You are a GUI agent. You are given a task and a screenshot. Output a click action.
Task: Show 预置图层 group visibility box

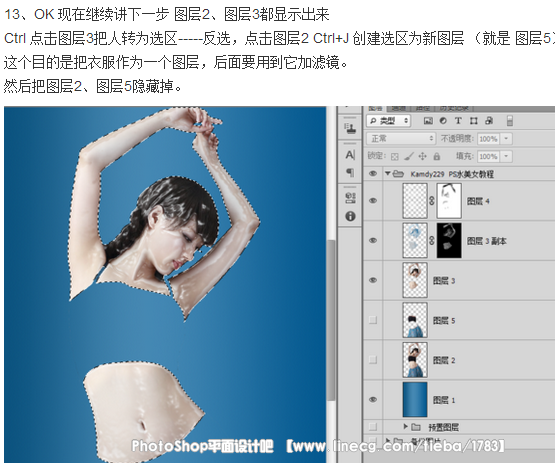tap(373, 426)
